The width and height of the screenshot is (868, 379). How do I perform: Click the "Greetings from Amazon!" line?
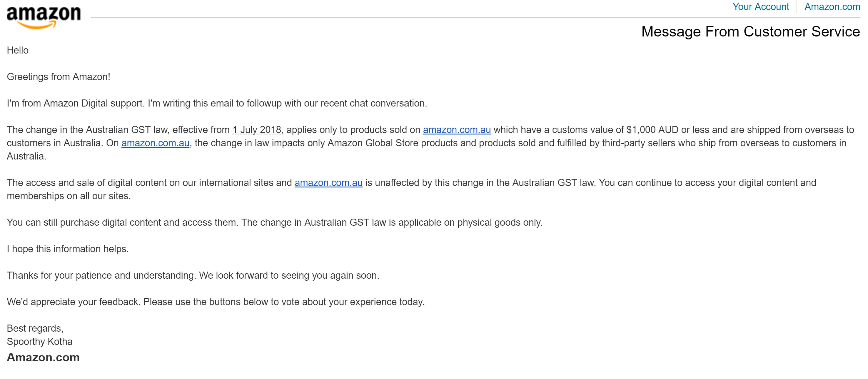pyautogui.click(x=59, y=77)
